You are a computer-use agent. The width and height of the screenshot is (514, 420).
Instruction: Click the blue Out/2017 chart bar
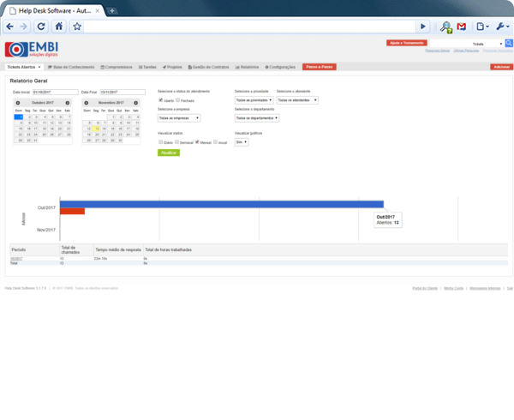tap(221, 204)
